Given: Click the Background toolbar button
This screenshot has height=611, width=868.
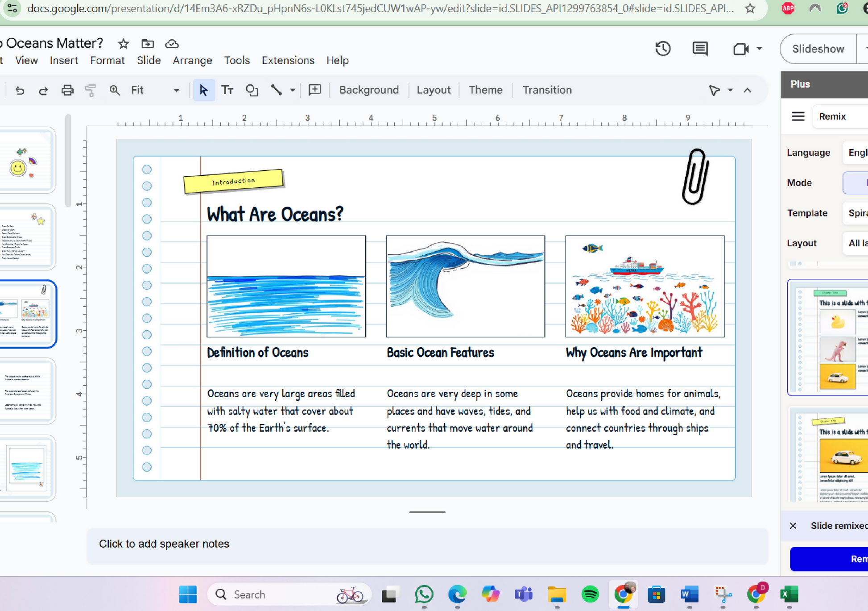Looking at the screenshot, I should click(369, 90).
